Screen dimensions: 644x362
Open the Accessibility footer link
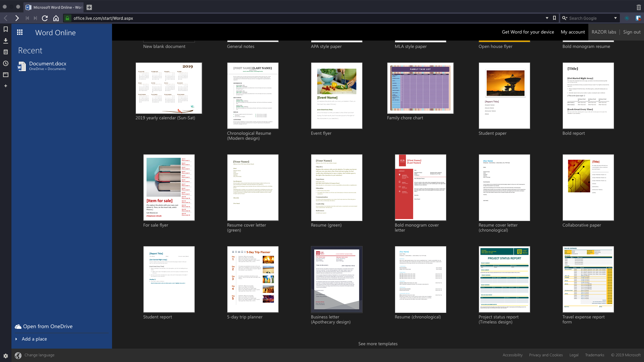(x=513, y=355)
